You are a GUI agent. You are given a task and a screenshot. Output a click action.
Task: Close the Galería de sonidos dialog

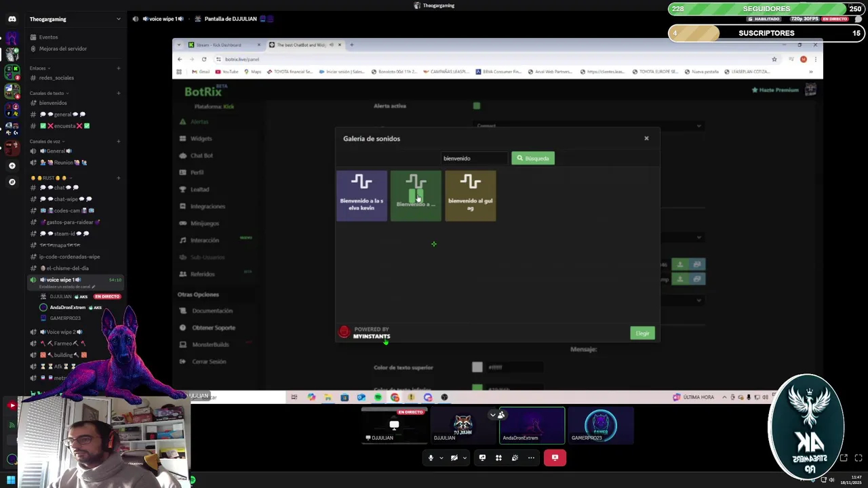[646, 138]
